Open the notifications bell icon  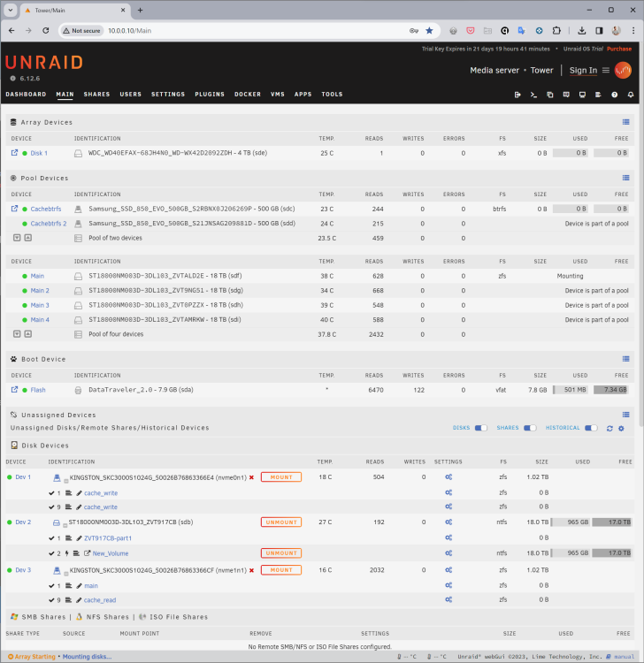coord(631,95)
